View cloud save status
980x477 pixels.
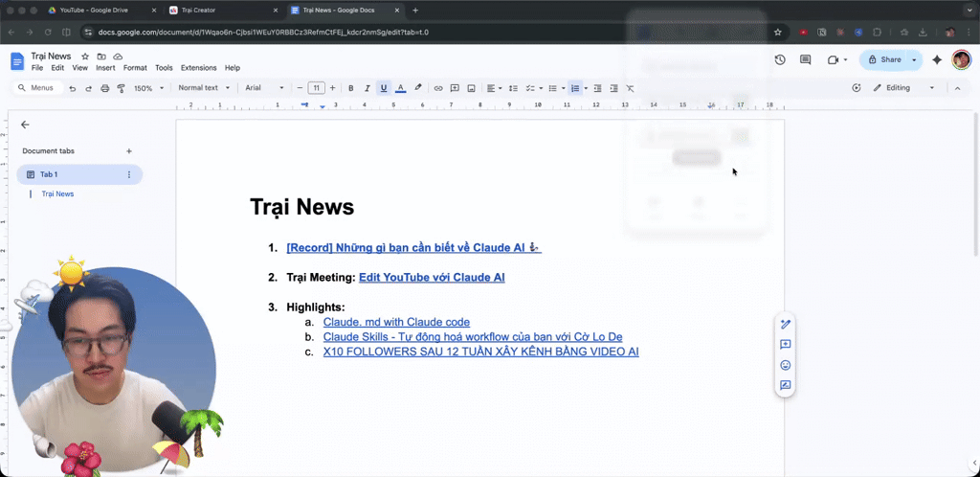pyautogui.click(x=118, y=57)
